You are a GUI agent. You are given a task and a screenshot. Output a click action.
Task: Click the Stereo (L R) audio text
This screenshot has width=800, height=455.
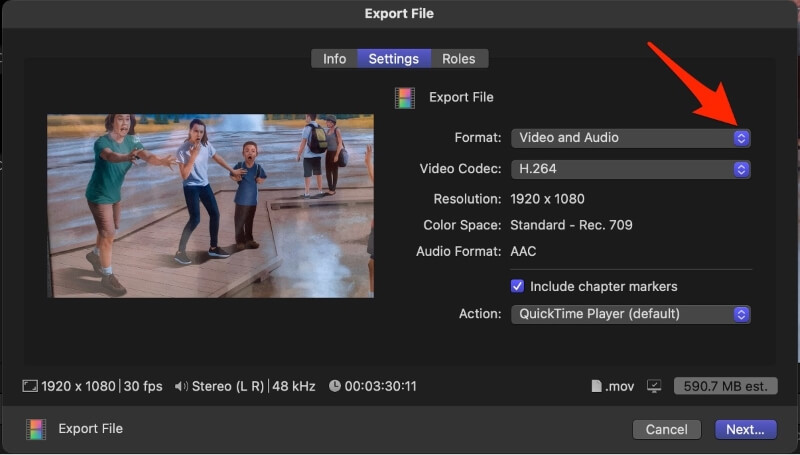228,386
